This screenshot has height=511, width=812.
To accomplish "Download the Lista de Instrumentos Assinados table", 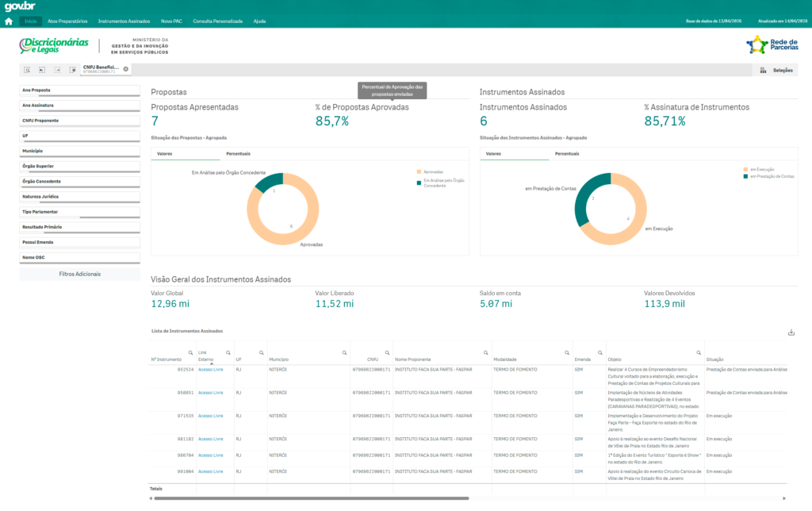I will tap(791, 332).
